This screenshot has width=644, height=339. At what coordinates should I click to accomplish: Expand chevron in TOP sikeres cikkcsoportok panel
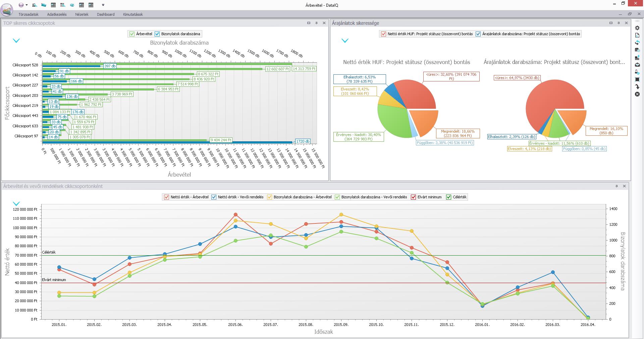click(16, 41)
